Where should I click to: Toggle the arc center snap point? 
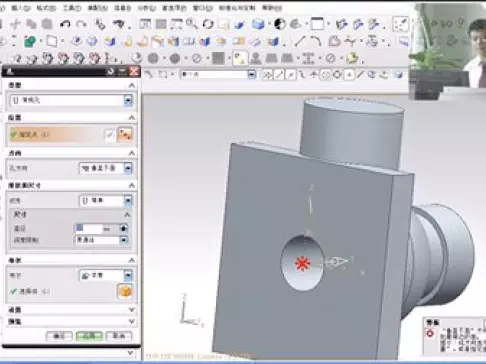click(x=325, y=75)
